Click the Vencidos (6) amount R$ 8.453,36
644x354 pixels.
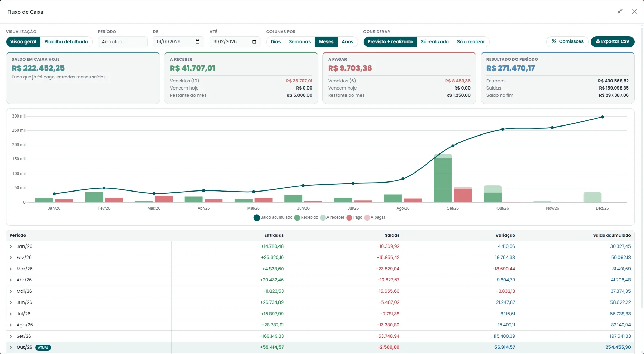[458, 81]
